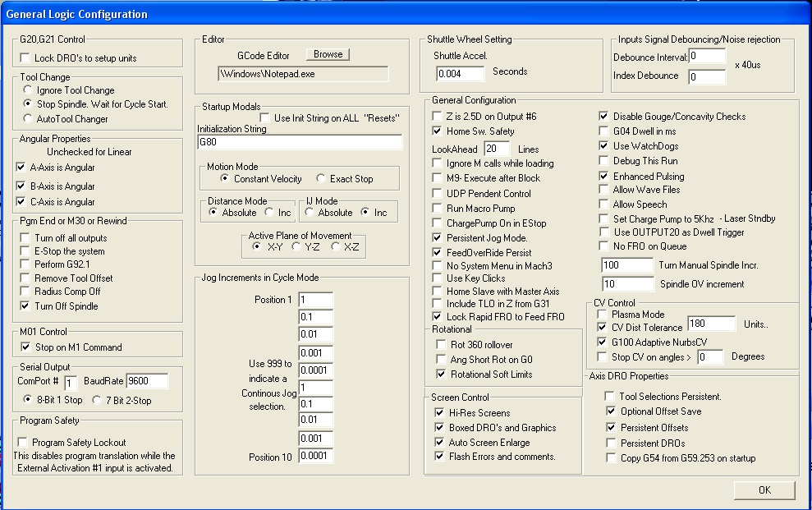Select Ignore Tool Change radio button
812x510 pixels.
[29, 90]
